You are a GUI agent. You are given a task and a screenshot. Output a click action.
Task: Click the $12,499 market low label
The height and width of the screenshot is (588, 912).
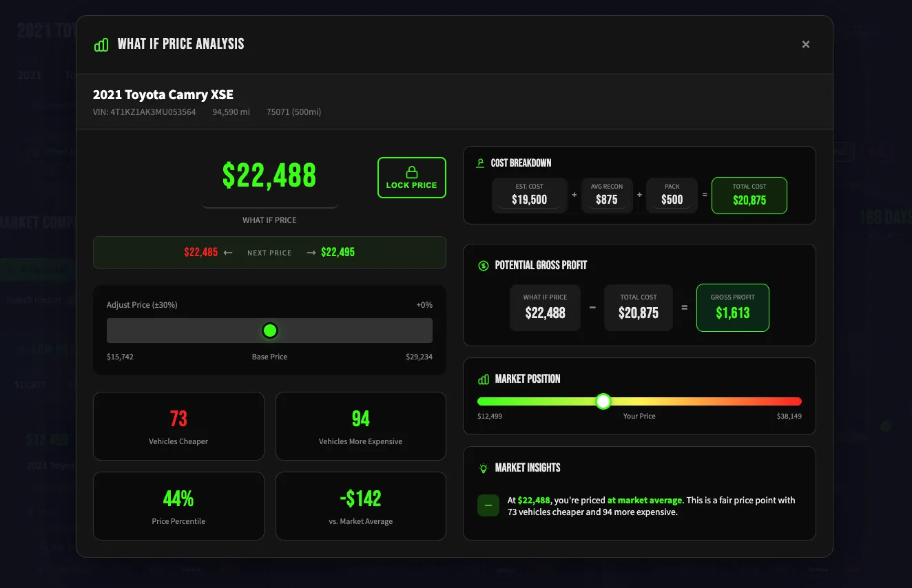pyautogui.click(x=490, y=416)
